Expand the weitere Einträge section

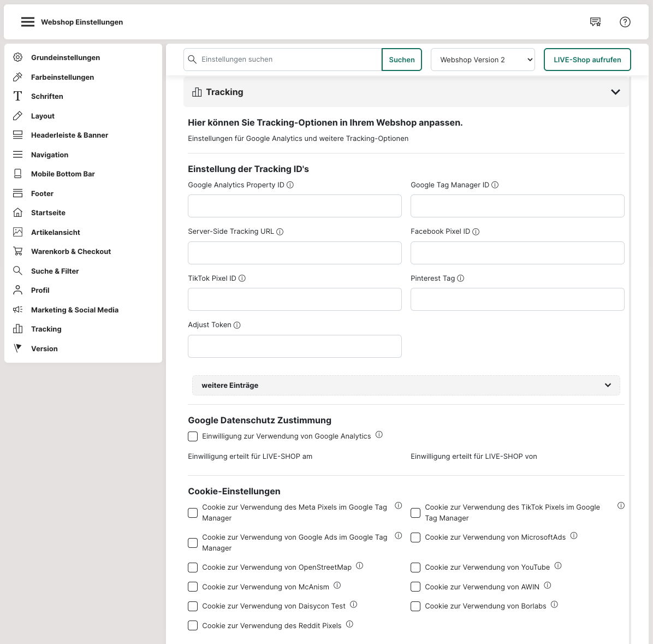pyautogui.click(x=406, y=385)
